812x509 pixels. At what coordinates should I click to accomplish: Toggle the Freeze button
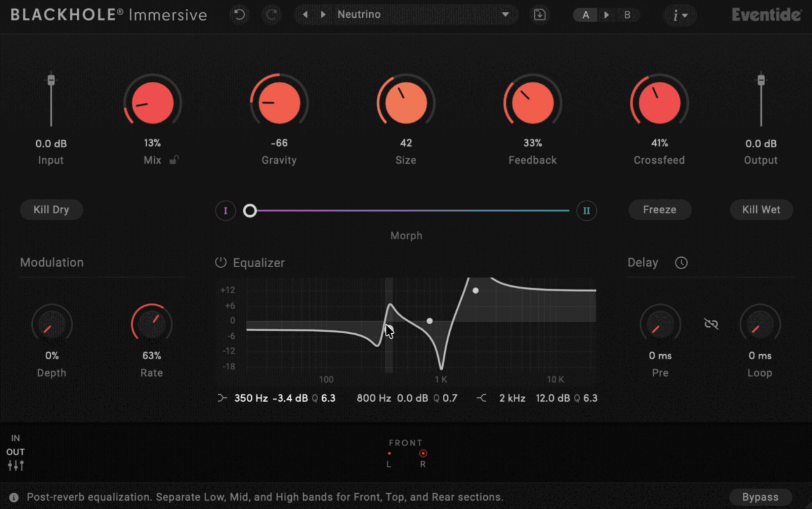coord(660,210)
